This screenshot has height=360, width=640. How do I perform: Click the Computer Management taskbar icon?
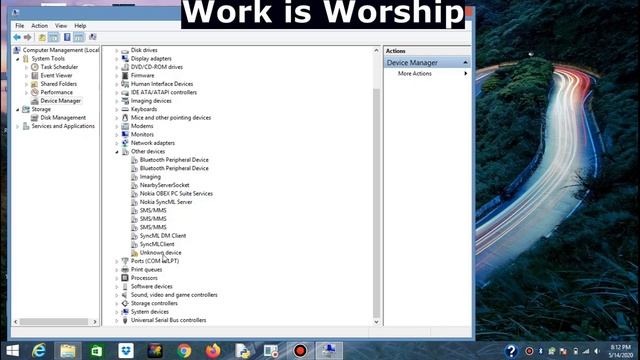[x=329, y=351]
